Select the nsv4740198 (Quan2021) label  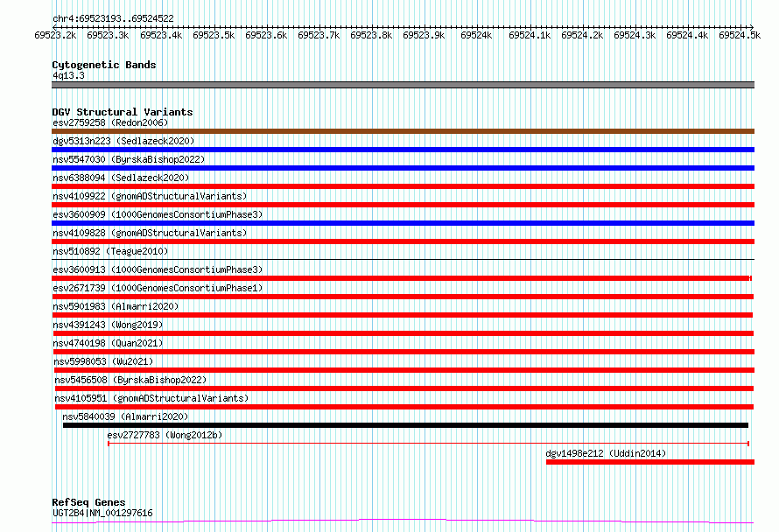(x=108, y=343)
